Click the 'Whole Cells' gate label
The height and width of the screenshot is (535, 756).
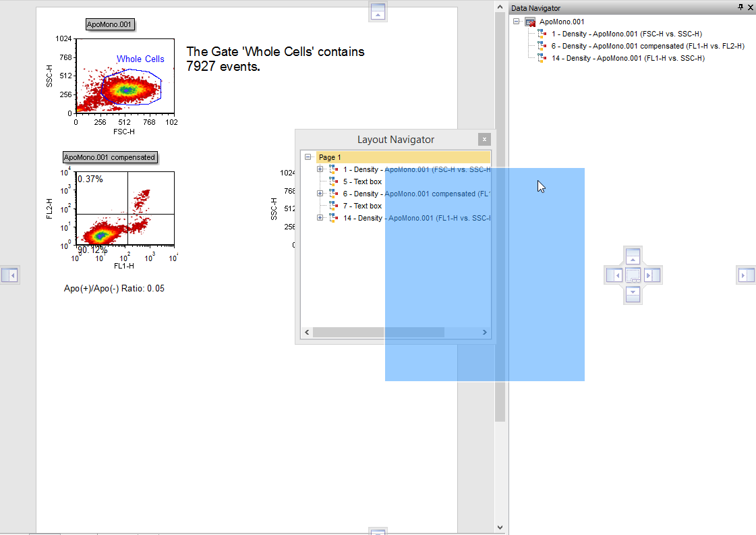click(140, 59)
